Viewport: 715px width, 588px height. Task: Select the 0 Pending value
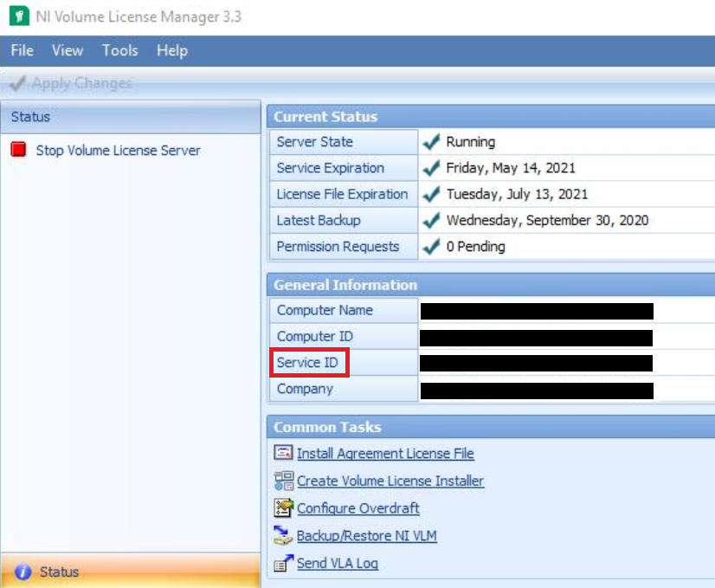475,247
